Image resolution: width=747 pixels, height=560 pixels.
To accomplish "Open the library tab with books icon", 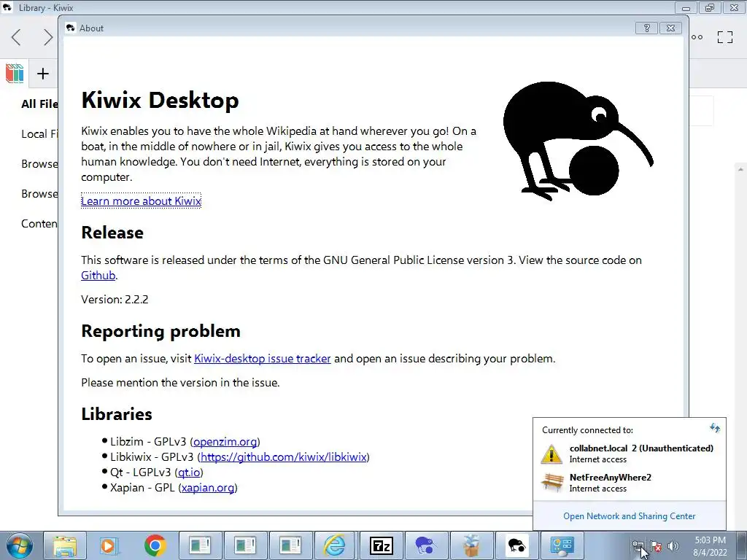I will point(15,74).
